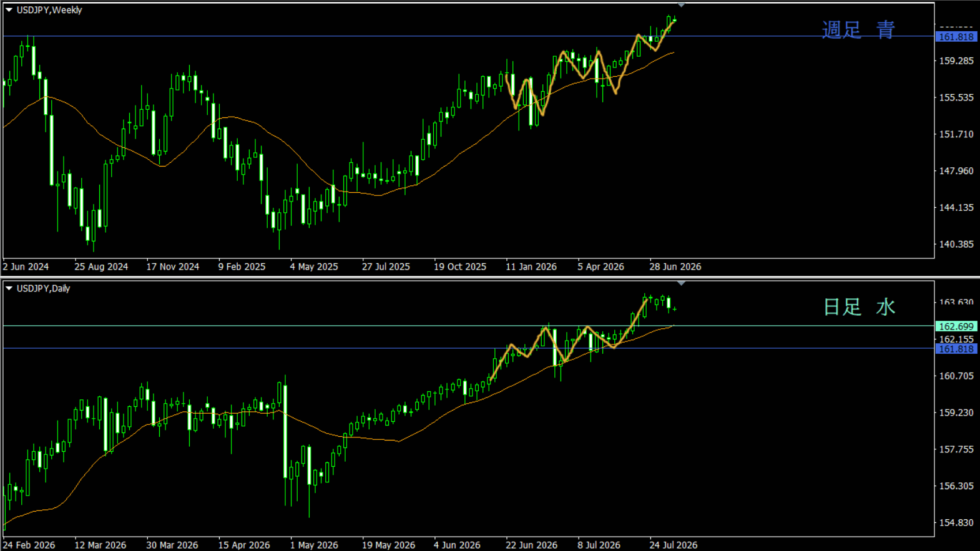The image size is (980, 551).
Task: Select the 週足 青 text label
Action: [x=858, y=29]
